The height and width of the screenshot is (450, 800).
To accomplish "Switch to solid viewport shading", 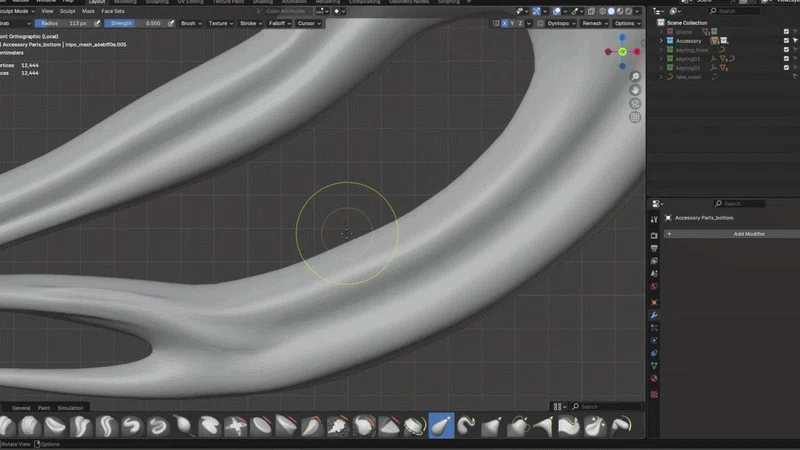I will [611, 11].
